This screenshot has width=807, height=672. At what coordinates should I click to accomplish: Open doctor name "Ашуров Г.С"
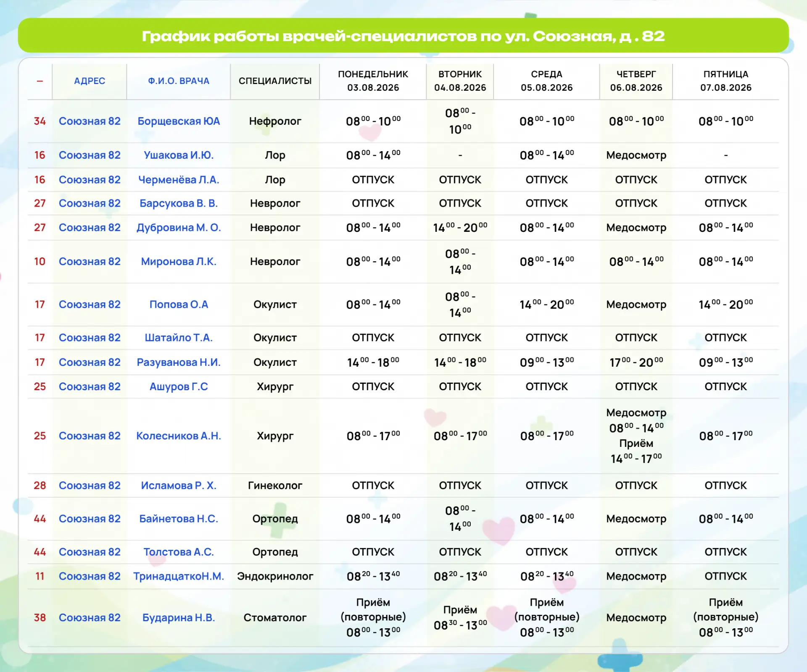click(x=179, y=386)
